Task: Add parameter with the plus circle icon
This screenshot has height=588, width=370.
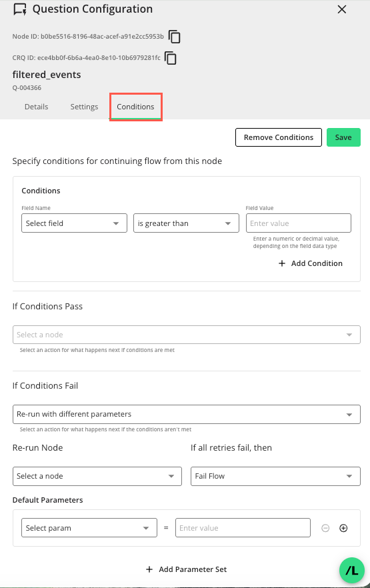Action: (343, 528)
